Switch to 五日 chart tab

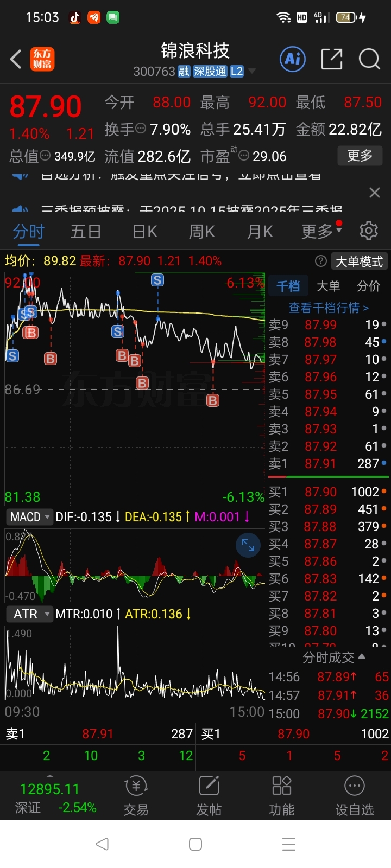coord(86,232)
